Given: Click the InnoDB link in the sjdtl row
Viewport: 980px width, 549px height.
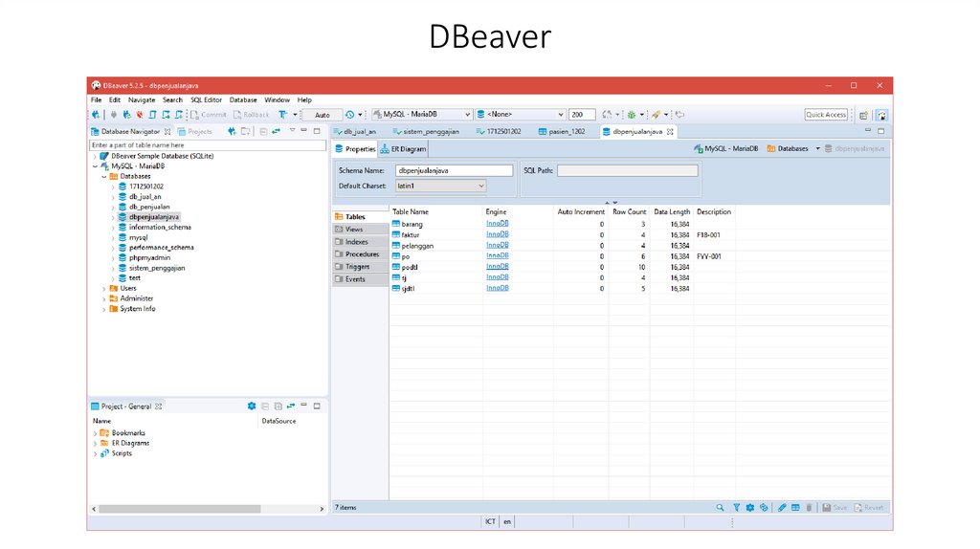Looking at the screenshot, I should click(498, 289).
